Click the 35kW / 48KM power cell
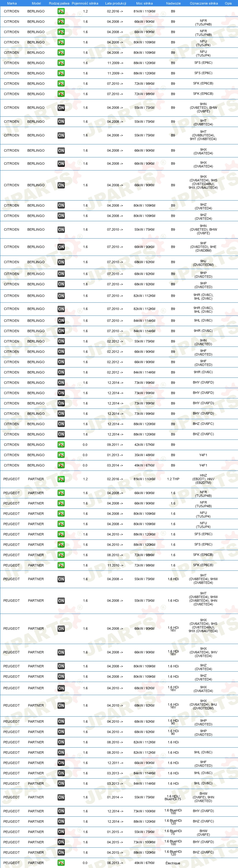 (145, 455)
